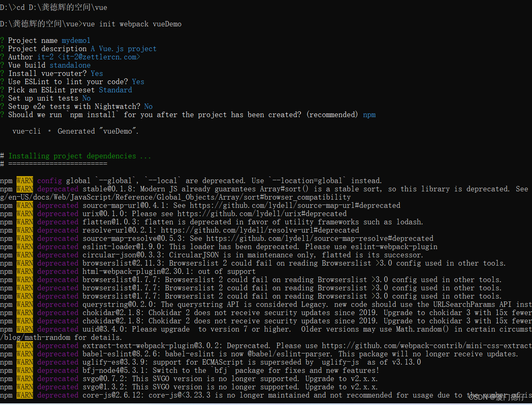Screen dimensions: 532x405
Task: Click 'html-webpack-plugin@2.30.1' package name
Action: (x=138, y=271)
